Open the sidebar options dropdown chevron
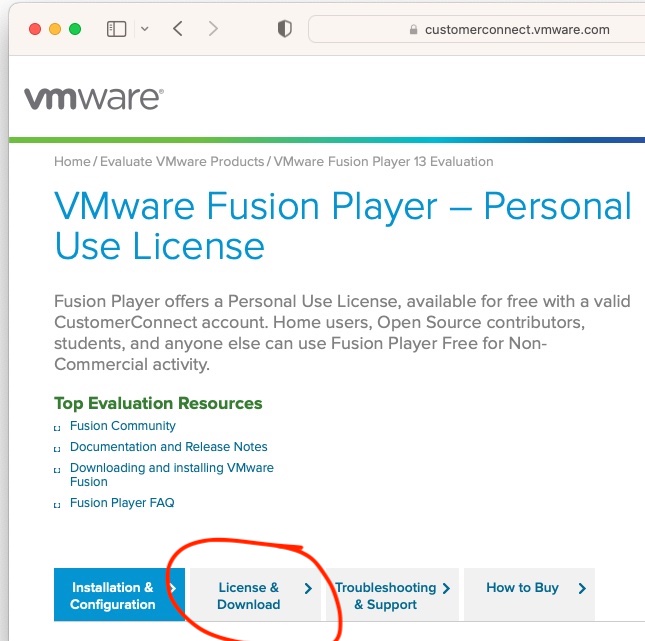Image resolution: width=645 pixels, height=641 pixels. coord(144,29)
